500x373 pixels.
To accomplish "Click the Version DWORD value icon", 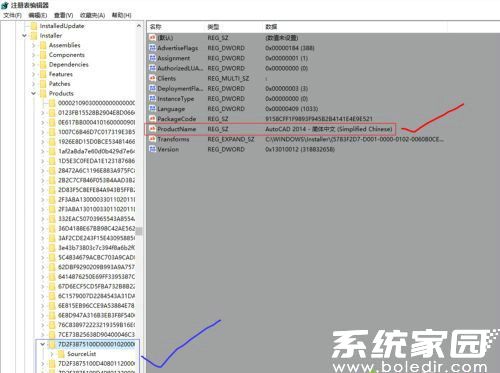I will coord(152,149).
